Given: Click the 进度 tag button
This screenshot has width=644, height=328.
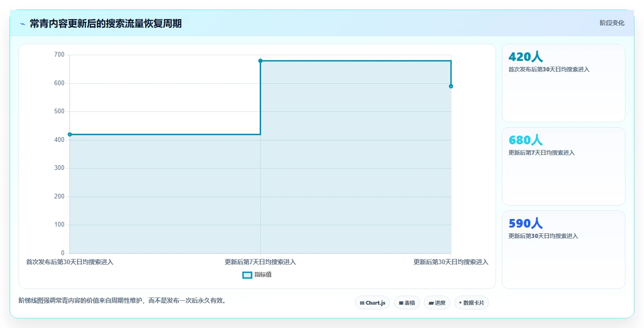Looking at the screenshot, I should coord(437,303).
